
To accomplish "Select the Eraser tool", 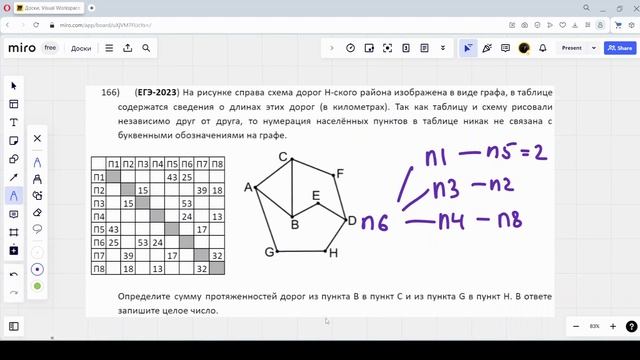I will click(37, 212).
